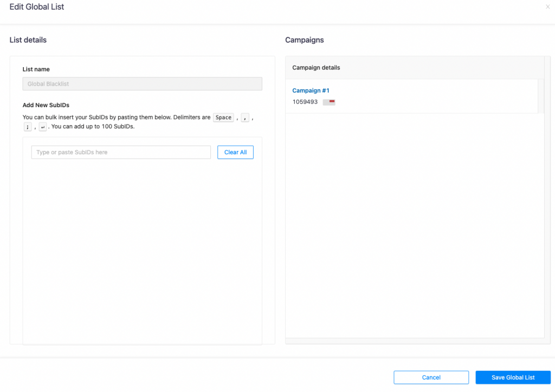
Task: Close the Edit Global List dialog
Action: (547, 7)
